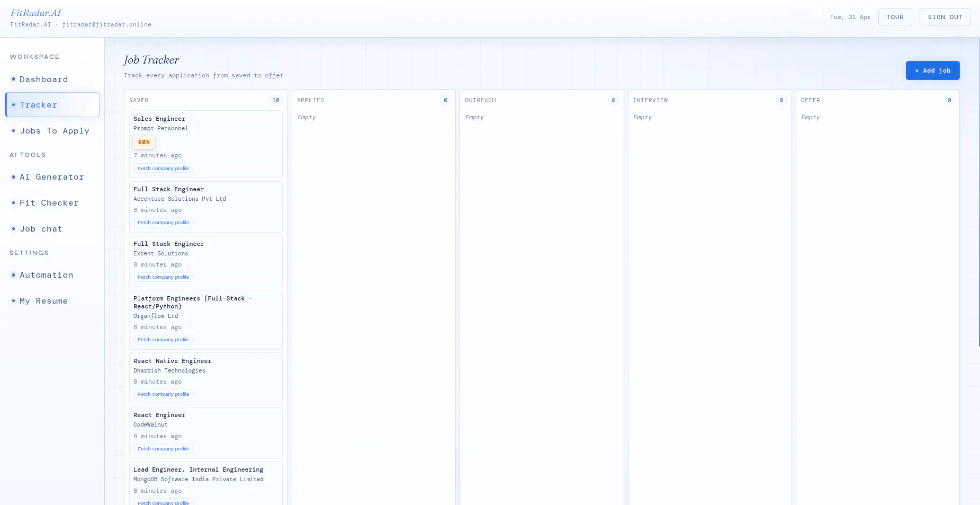The height and width of the screenshot is (505, 980).
Task: Go to Jobs To Apply
Action: tap(52, 131)
